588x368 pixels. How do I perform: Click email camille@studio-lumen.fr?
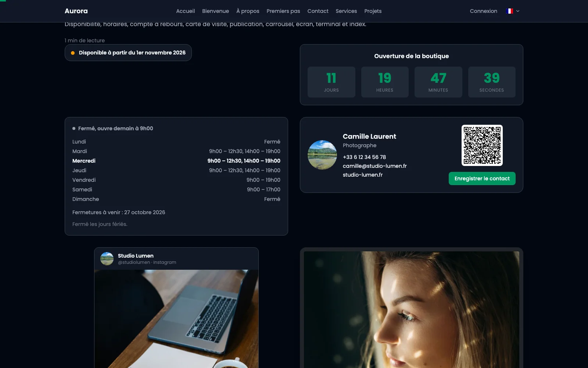pos(374,166)
